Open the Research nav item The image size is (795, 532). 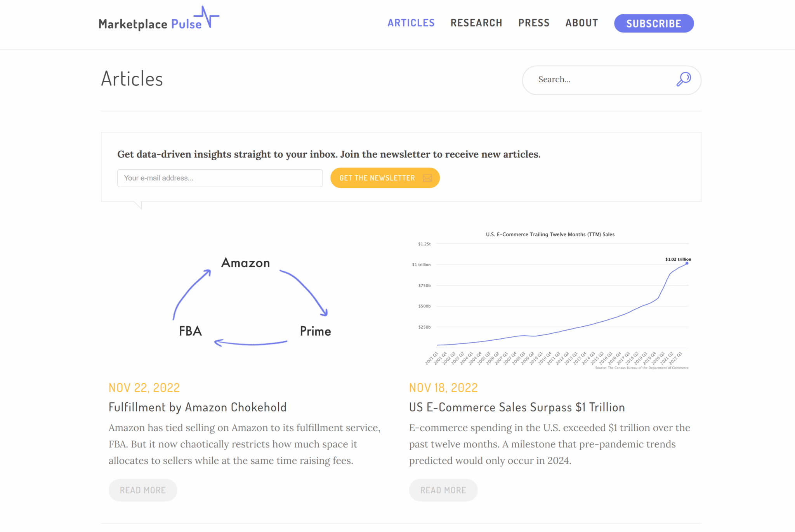476,23
